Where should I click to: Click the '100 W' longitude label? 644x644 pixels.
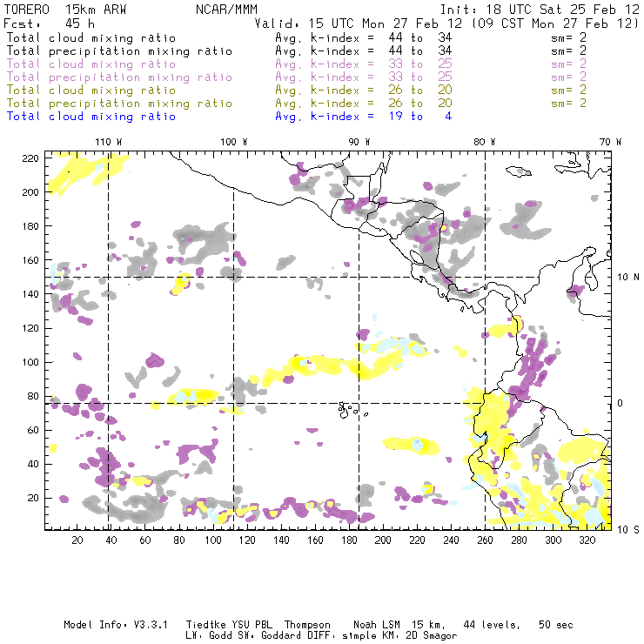234,142
